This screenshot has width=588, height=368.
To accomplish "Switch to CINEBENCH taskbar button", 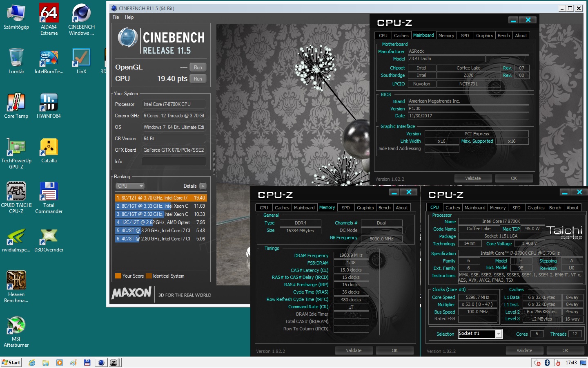I will pos(101,363).
